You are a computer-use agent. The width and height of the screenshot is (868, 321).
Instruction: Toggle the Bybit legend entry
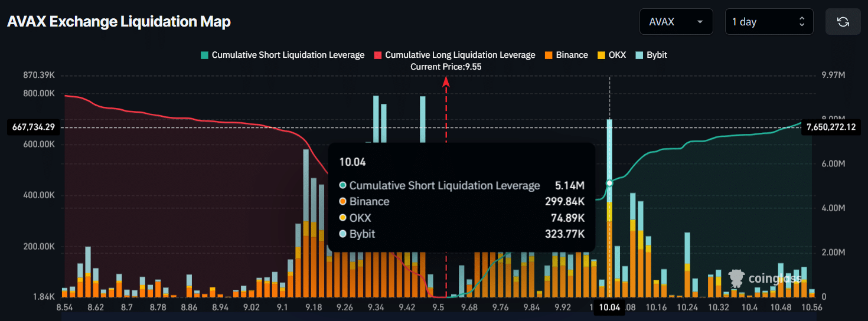click(655, 55)
